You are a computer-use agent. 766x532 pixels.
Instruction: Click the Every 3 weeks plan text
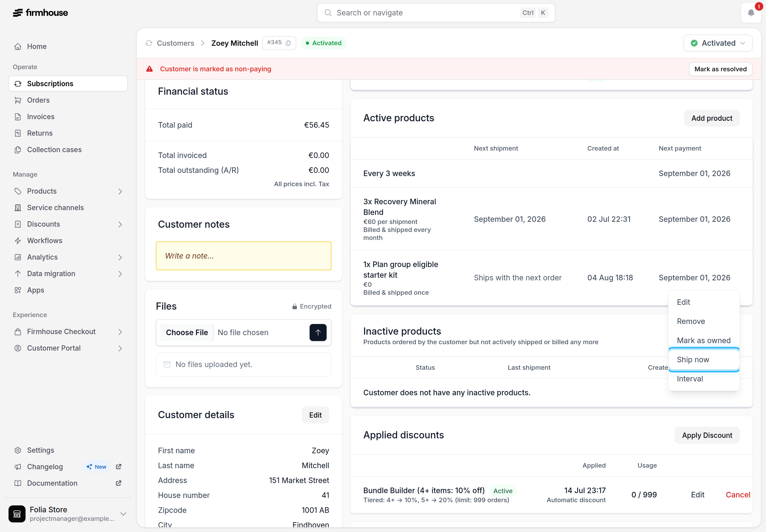point(389,173)
